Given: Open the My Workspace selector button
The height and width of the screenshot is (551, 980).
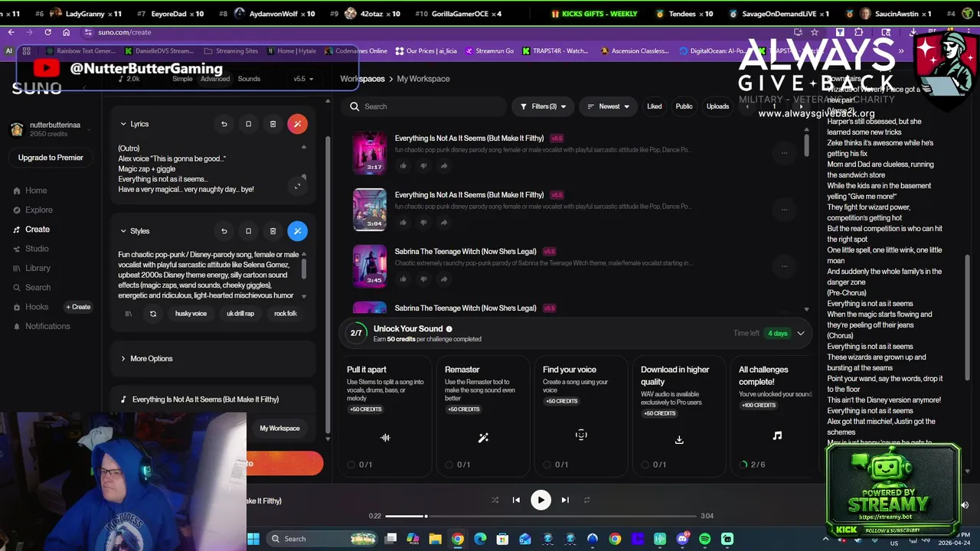Looking at the screenshot, I should tap(279, 429).
